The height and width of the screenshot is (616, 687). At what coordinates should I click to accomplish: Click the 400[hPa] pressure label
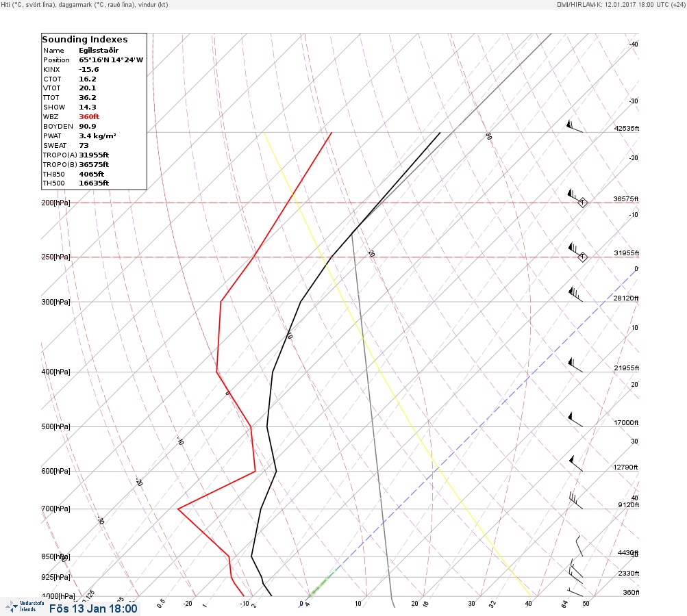click(55, 372)
